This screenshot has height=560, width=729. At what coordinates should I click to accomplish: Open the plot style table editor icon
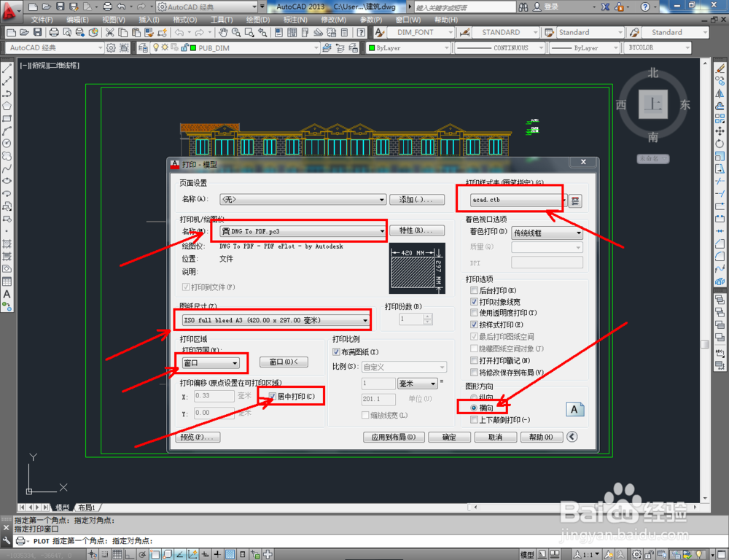tap(576, 201)
